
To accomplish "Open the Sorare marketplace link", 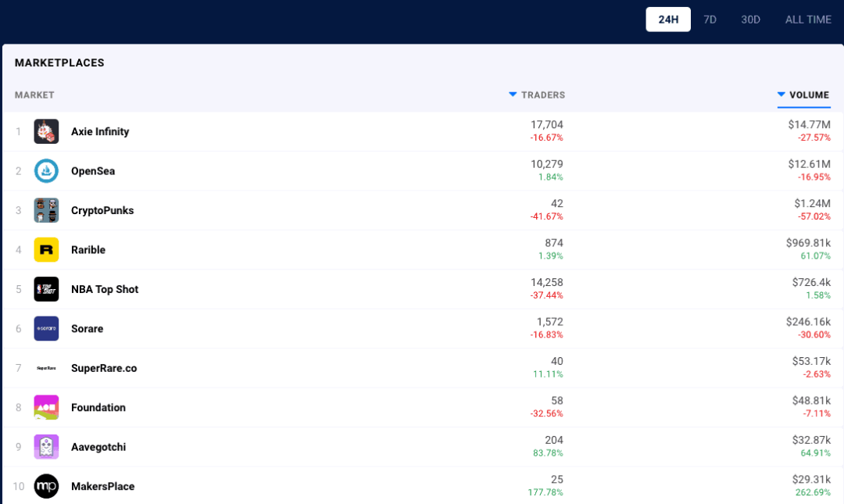I will point(88,328).
